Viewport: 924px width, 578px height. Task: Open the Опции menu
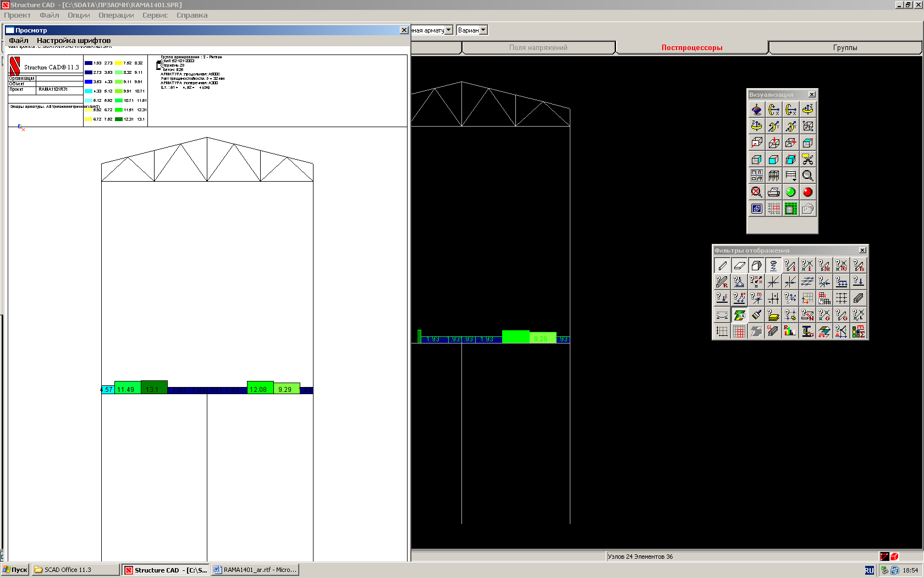click(x=79, y=15)
